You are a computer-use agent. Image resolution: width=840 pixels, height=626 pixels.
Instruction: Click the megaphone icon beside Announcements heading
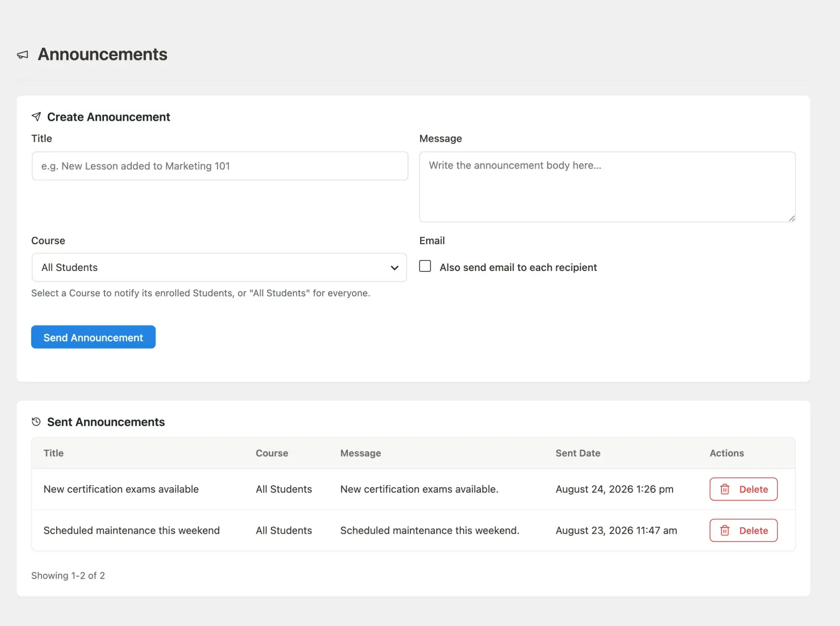coord(23,55)
